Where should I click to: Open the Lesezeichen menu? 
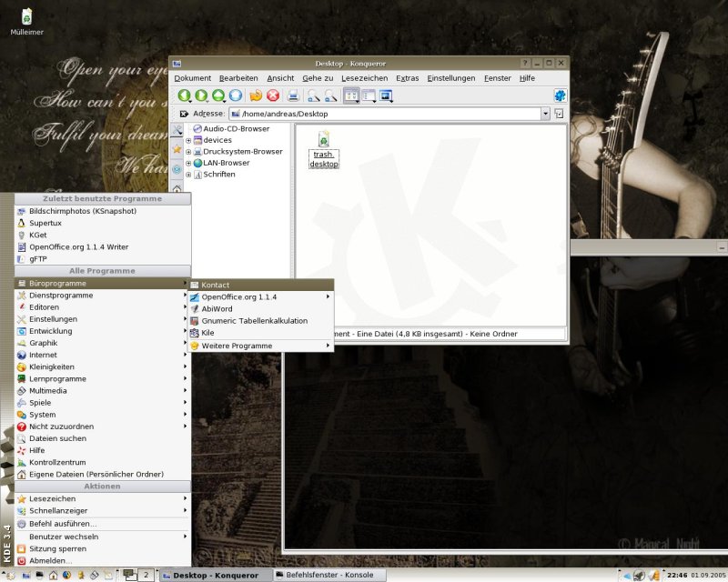(365, 78)
